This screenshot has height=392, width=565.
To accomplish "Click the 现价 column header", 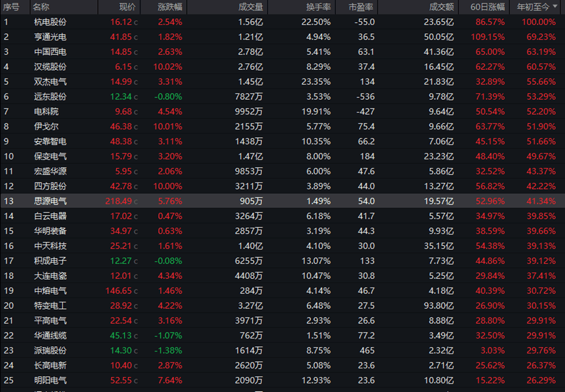I will pos(127,7).
